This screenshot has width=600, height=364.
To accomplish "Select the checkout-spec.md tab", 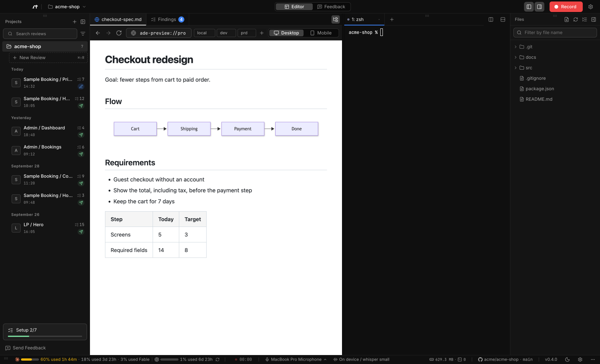I will point(118,19).
